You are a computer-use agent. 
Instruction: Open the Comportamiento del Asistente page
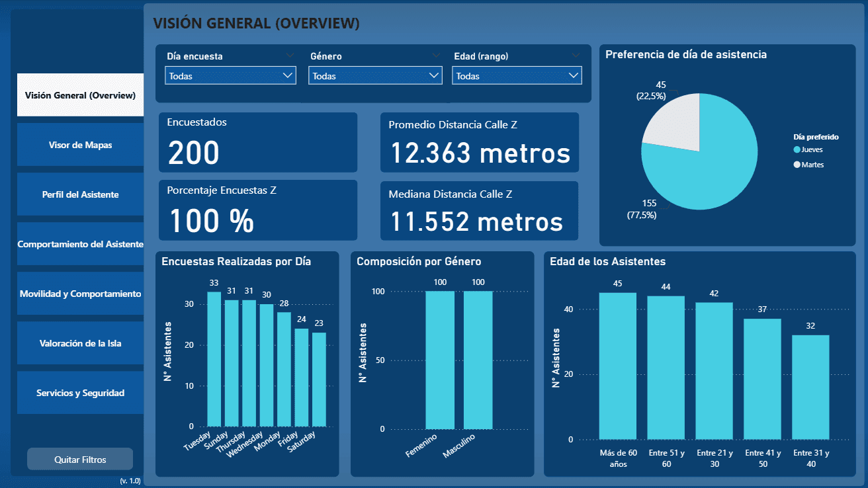coord(79,243)
